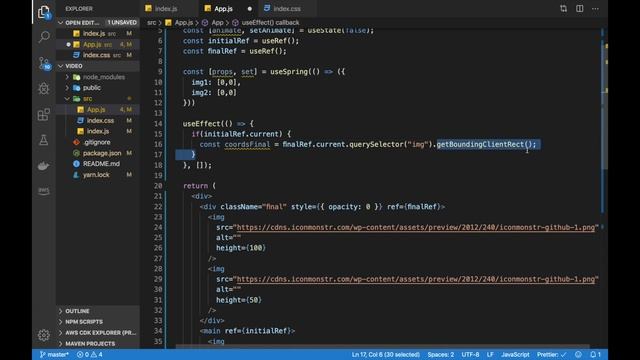640x360 pixels.
Task: Open the first iconmonstr image URL link
Action: (x=416, y=227)
